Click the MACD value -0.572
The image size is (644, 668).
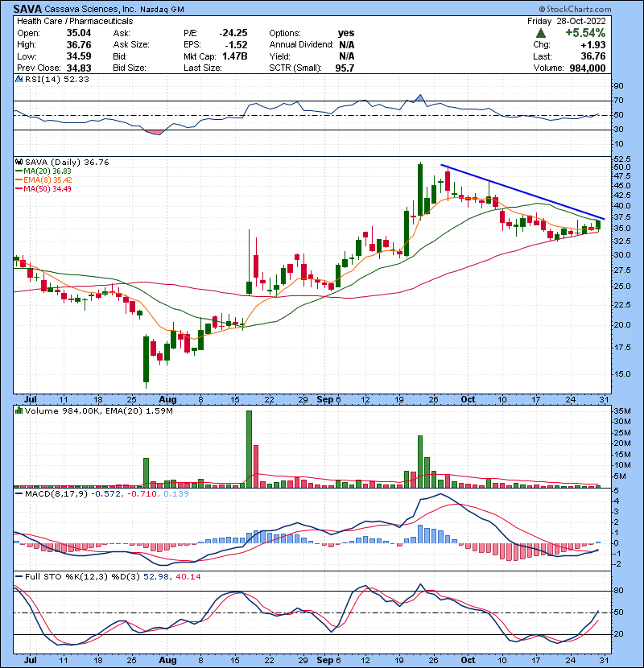pyautogui.click(x=106, y=494)
